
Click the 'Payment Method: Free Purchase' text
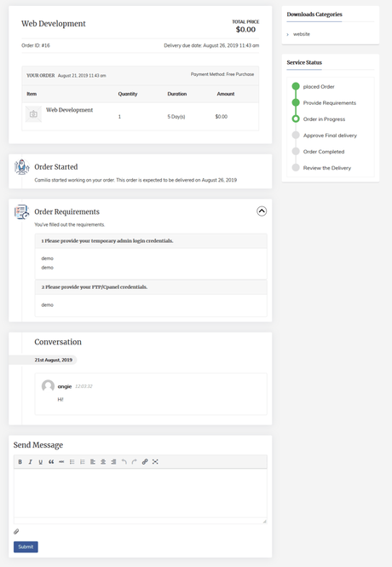[222, 74]
